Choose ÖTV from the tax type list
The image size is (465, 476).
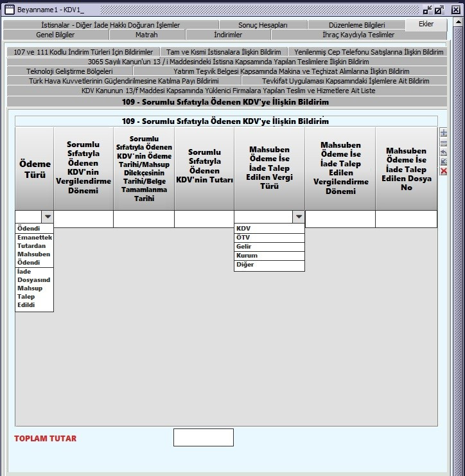tap(269, 238)
